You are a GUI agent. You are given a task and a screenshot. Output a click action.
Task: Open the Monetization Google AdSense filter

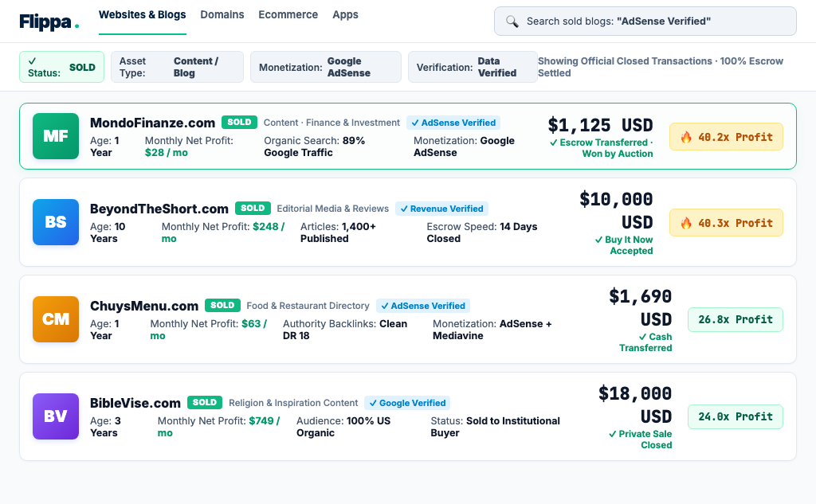click(x=326, y=67)
